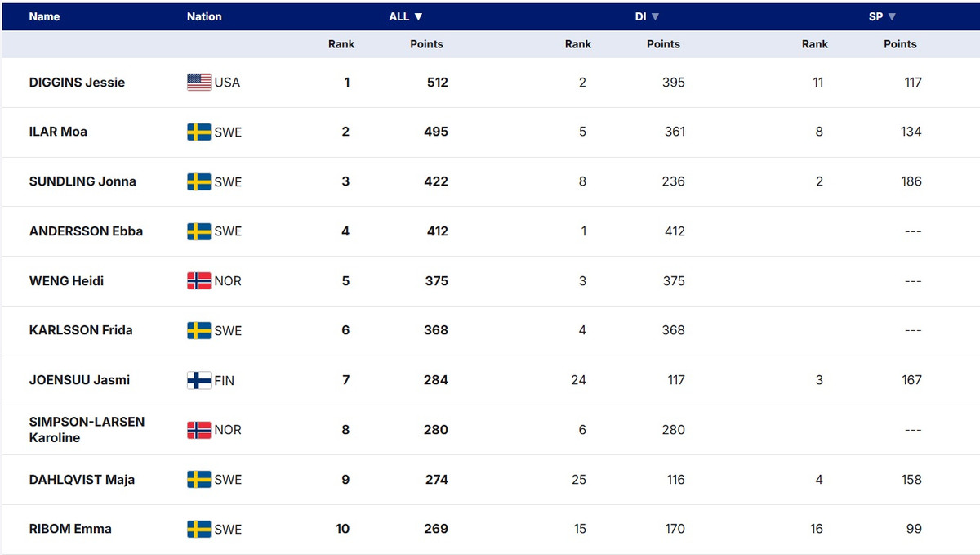Click the Norwegian flag beside Karoline Simpson-Larsen
The image size is (980, 555).
[x=198, y=430]
